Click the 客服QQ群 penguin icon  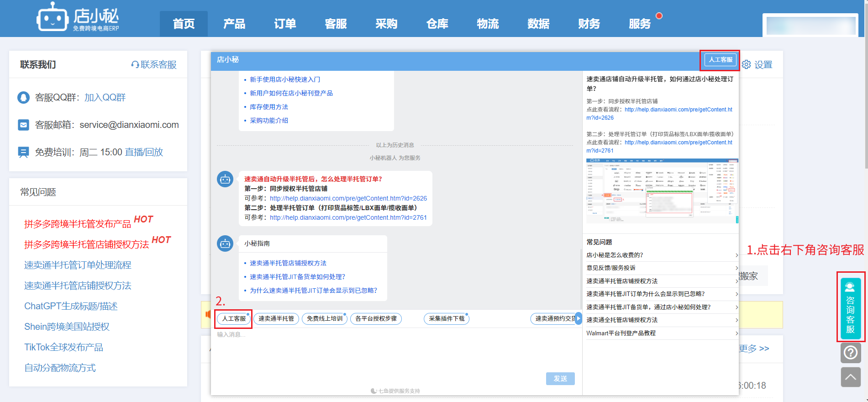(23, 98)
